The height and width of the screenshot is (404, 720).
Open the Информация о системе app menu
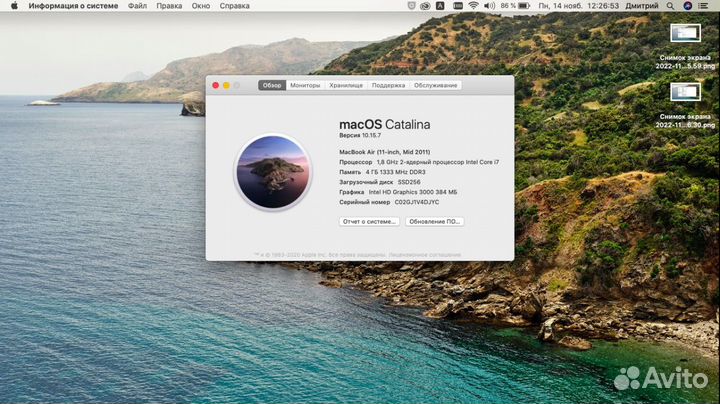(x=73, y=6)
